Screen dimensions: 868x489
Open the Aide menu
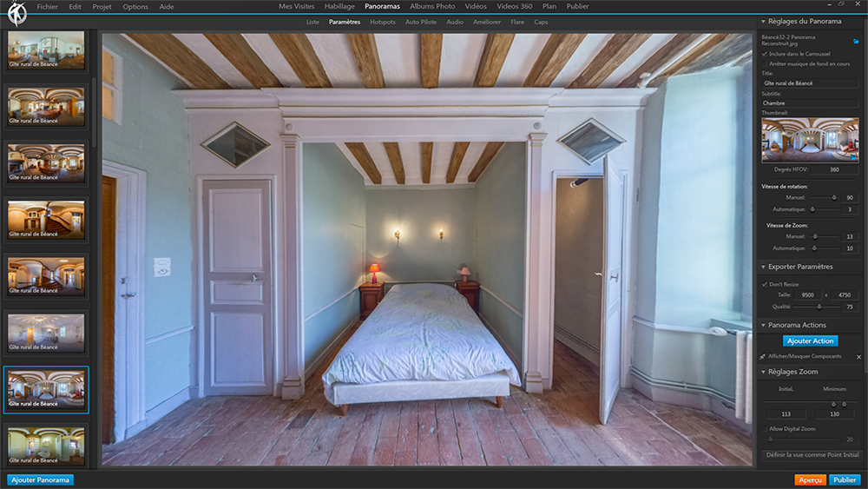click(167, 7)
